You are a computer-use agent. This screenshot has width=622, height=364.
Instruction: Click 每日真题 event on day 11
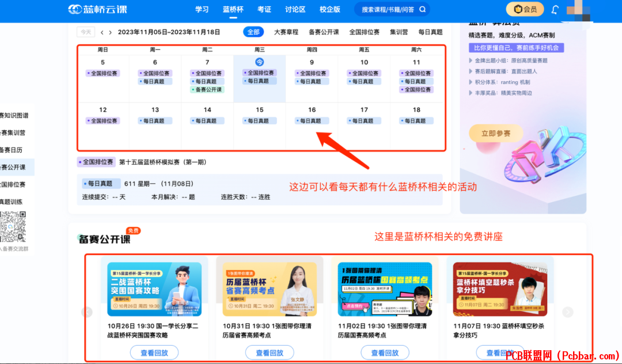pyautogui.click(x=416, y=81)
